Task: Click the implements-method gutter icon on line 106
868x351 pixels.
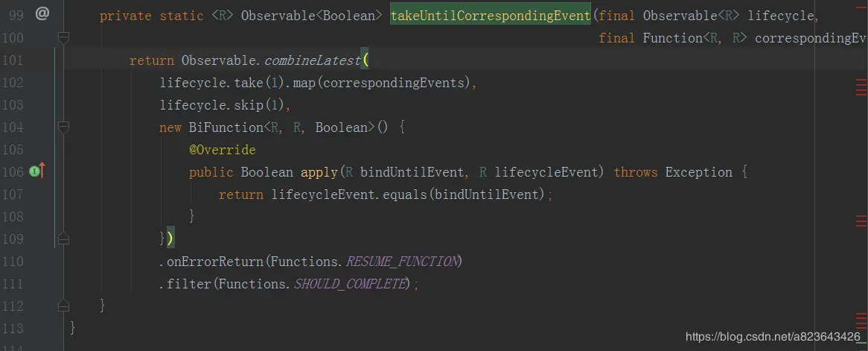Action: coord(36,172)
